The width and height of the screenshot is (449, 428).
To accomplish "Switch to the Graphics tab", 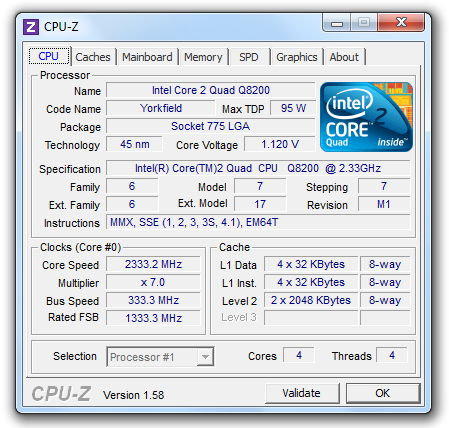I will (297, 57).
